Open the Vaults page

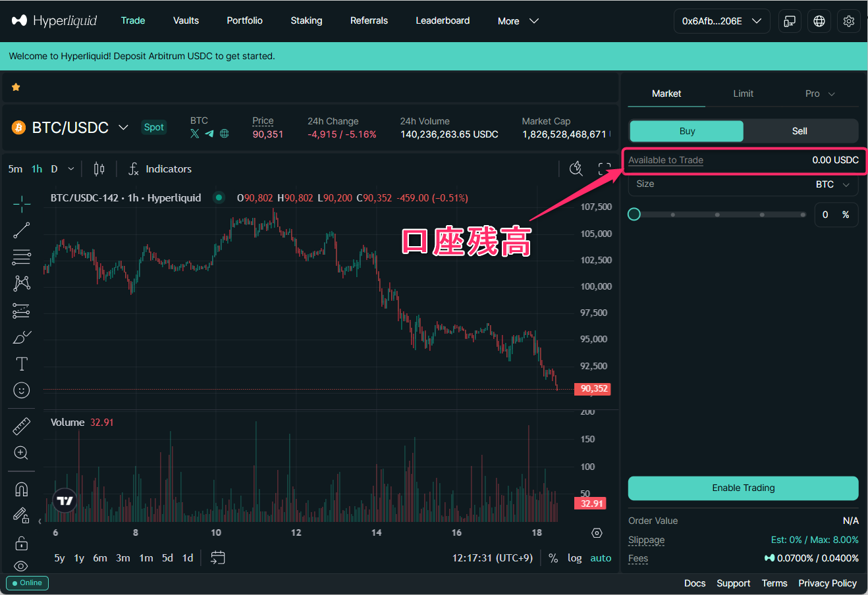pyautogui.click(x=186, y=21)
